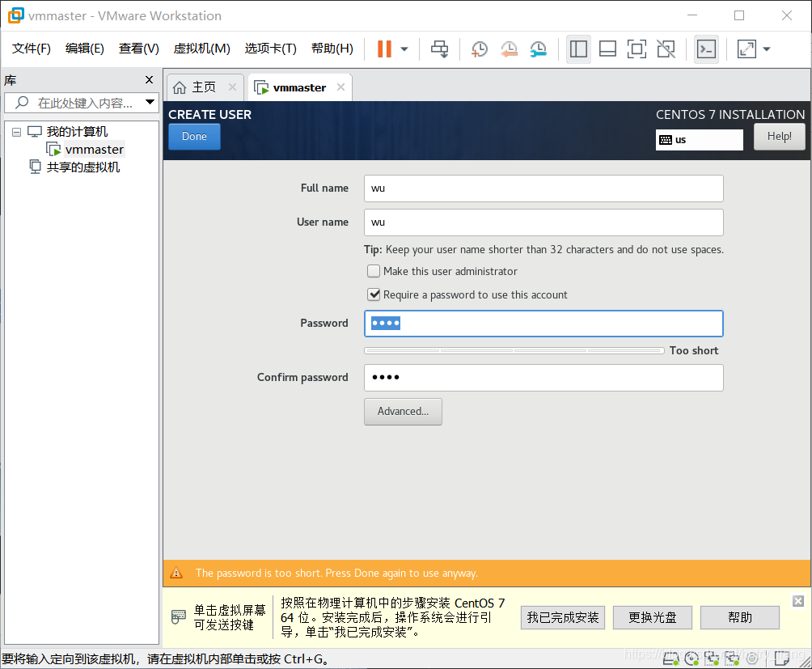This screenshot has height=669, width=812.
Task: Take a snapshot of this virtual machine
Action: 480,49
